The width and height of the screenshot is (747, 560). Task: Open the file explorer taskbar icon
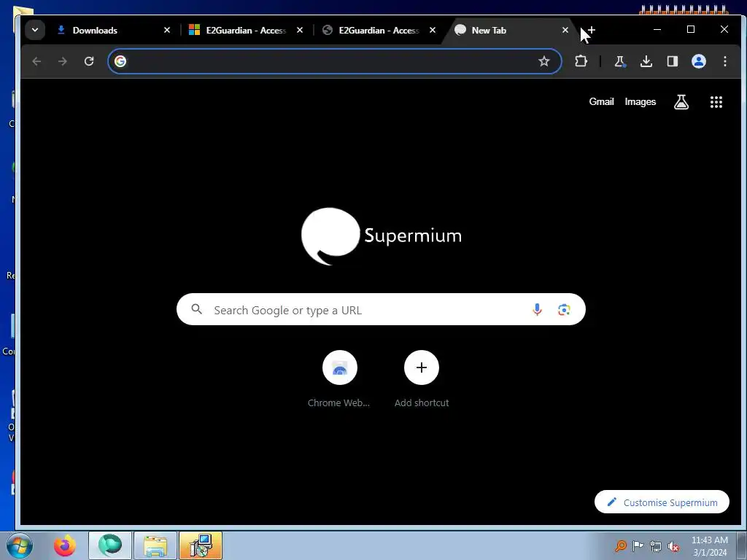coord(155,545)
